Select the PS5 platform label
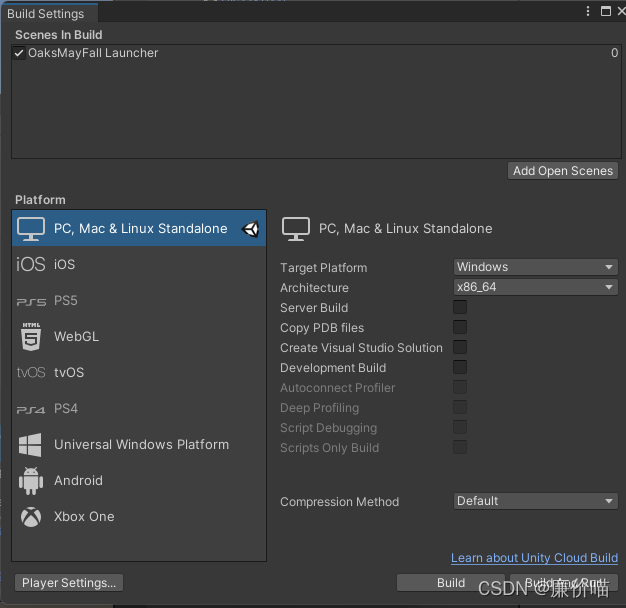 (66, 300)
